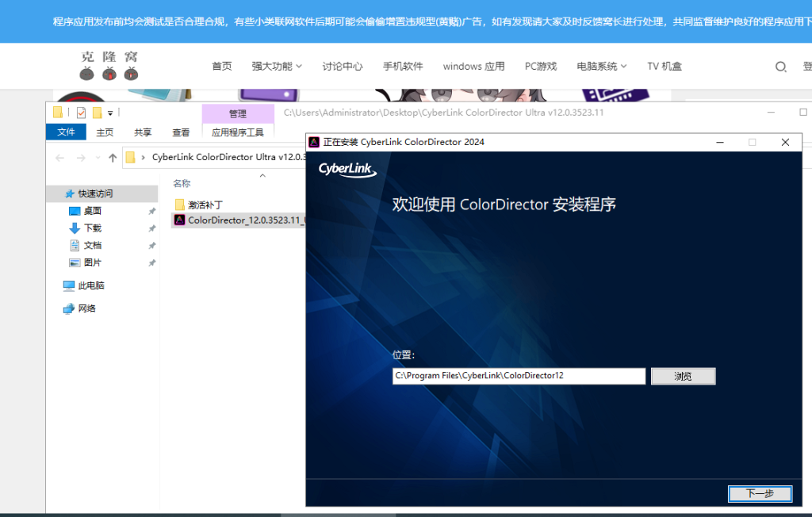Open the 讨论中心 nav link
The height and width of the screenshot is (517, 812).
pyautogui.click(x=343, y=67)
